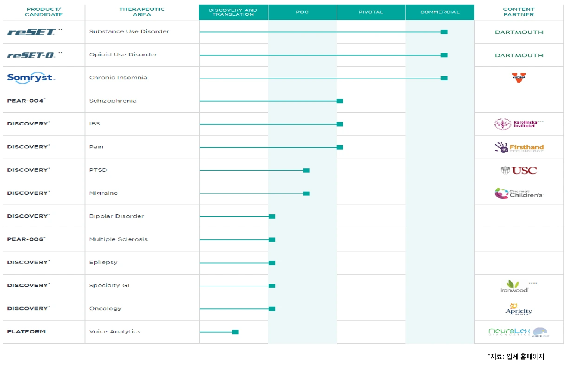Click the Multiple Sclerosis text
The width and height of the screenshot is (588, 366).
[118, 239]
